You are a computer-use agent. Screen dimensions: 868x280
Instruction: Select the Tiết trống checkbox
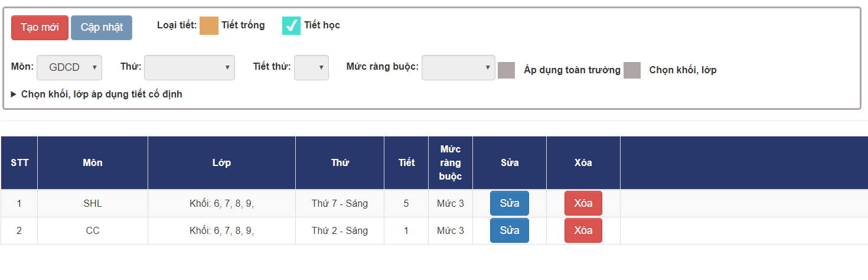click(x=209, y=25)
